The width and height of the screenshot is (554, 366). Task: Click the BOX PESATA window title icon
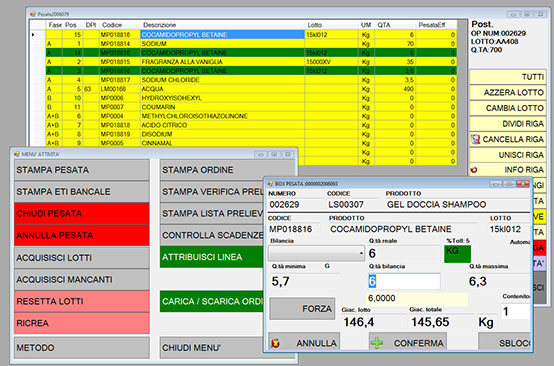click(270, 184)
